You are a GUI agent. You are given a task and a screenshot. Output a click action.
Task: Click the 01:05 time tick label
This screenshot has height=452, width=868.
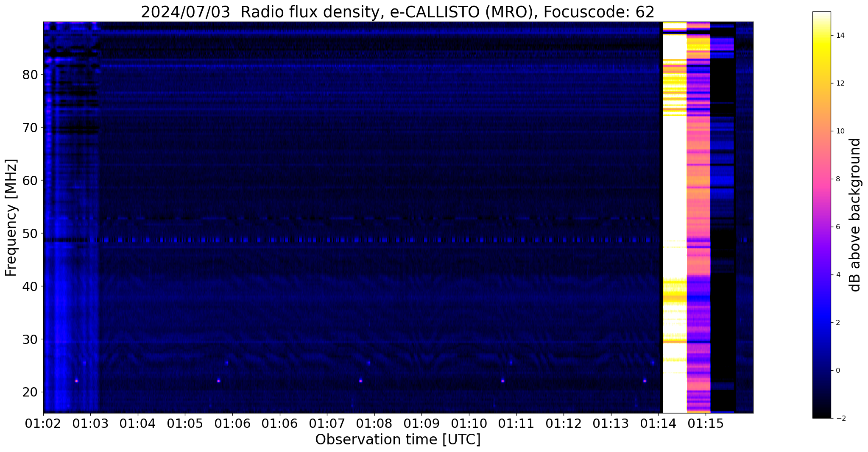point(185,423)
